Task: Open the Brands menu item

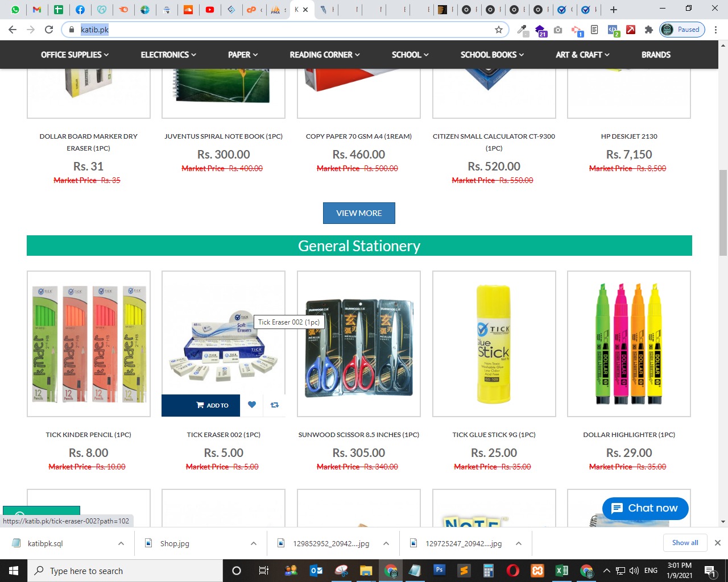Action: coord(656,55)
